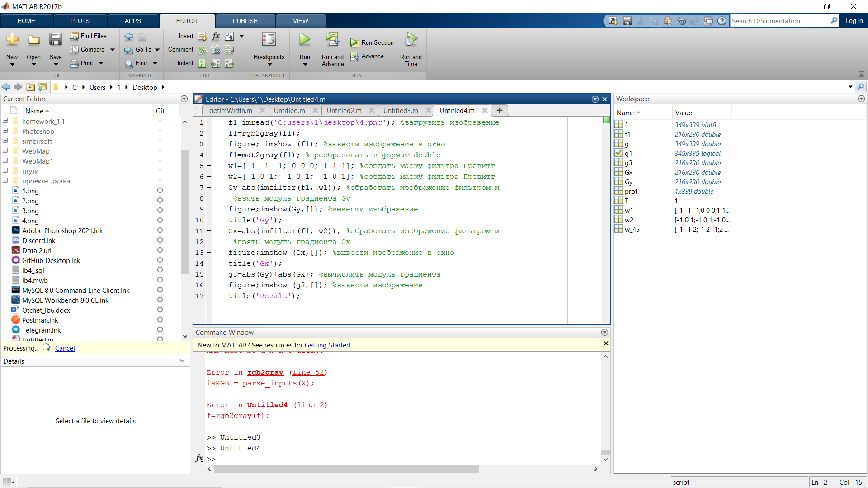Switch to the APPS ribbon tab
The width and height of the screenshot is (868, 488).
click(133, 21)
